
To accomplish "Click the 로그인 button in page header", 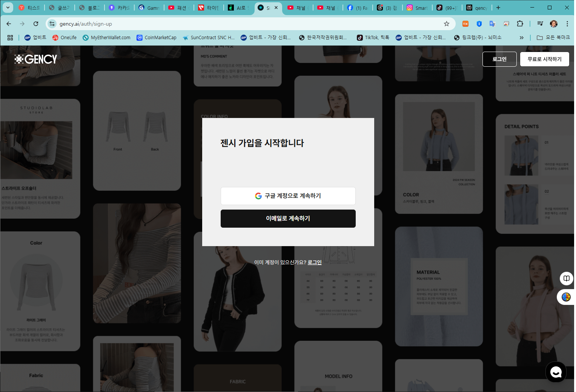I will pos(499,59).
